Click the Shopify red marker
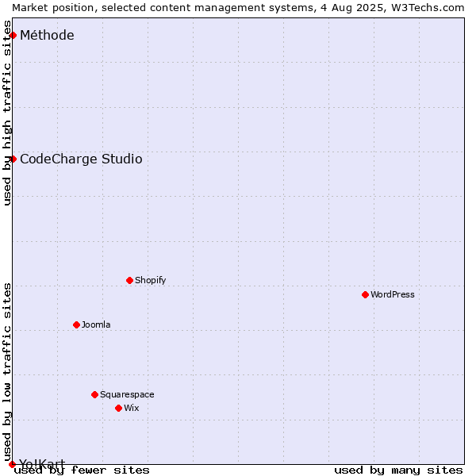Image resolution: width=476 pixels, height=476 pixels. [129, 281]
